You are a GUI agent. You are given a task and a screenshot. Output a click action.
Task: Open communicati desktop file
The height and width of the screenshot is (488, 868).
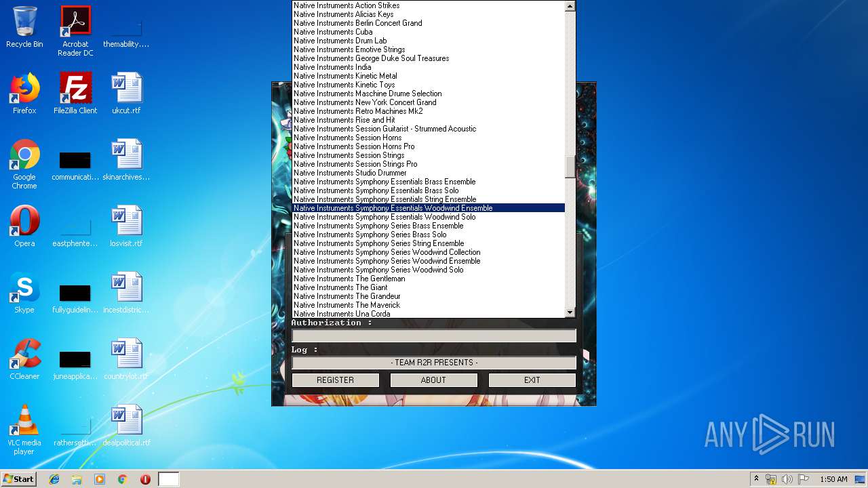[75, 164]
